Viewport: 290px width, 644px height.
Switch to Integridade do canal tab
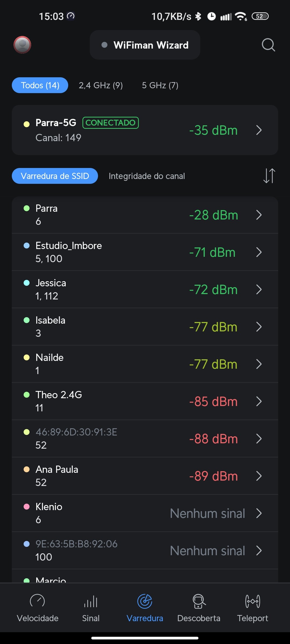pyautogui.click(x=147, y=176)
